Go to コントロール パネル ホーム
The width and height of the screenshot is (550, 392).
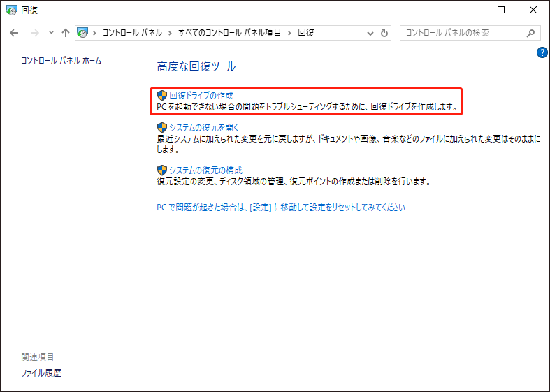61,61
